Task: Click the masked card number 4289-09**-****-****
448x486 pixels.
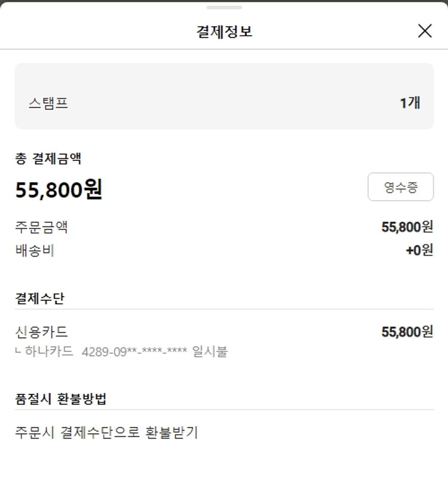Action: [134, 351]
